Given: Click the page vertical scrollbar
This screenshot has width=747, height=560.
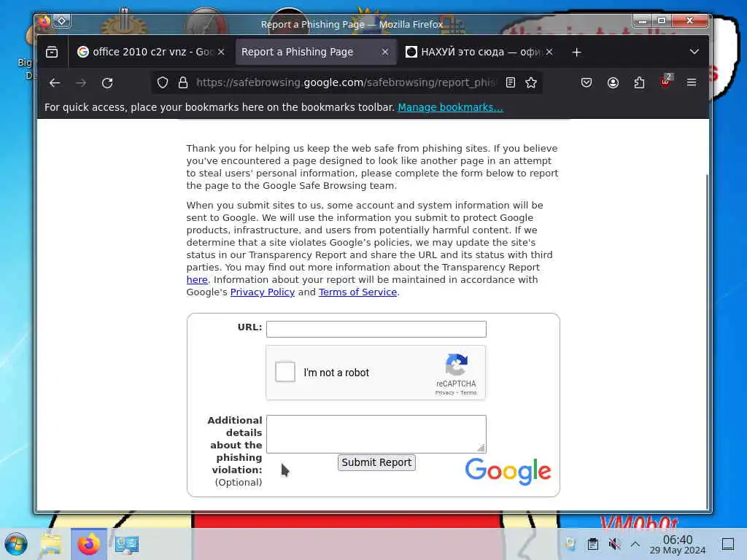Looking at the screenshot, I should [707, 341].
